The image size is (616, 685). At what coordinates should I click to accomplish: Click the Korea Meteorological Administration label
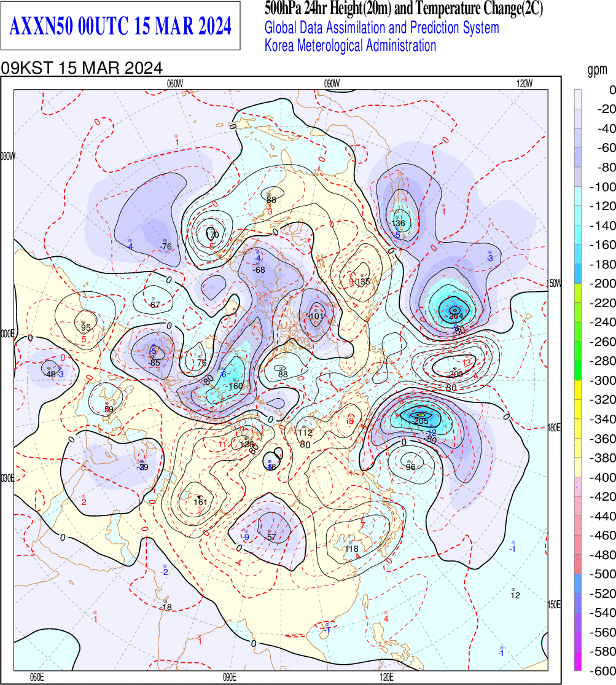[351, 45]
